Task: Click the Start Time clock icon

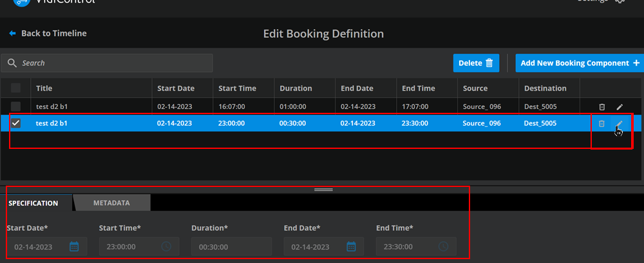Action: pyautogui.click(x=166, y=246)
